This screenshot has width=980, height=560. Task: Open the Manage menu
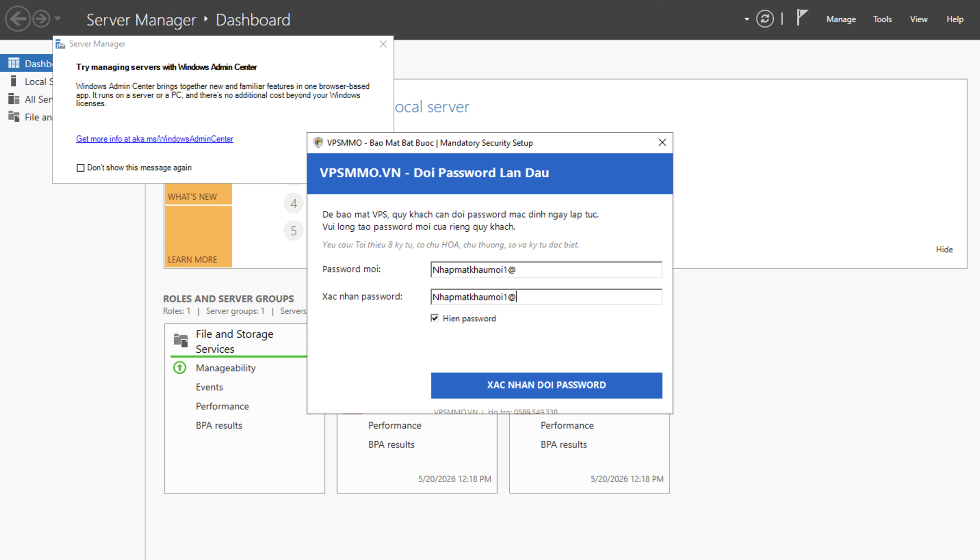[x=841, y=19]
